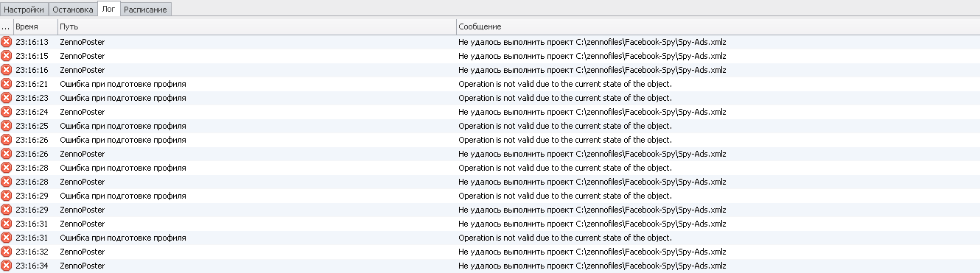
Task: Select the 23:16:16 ZennoPoster log row
Action: [490, 70]
